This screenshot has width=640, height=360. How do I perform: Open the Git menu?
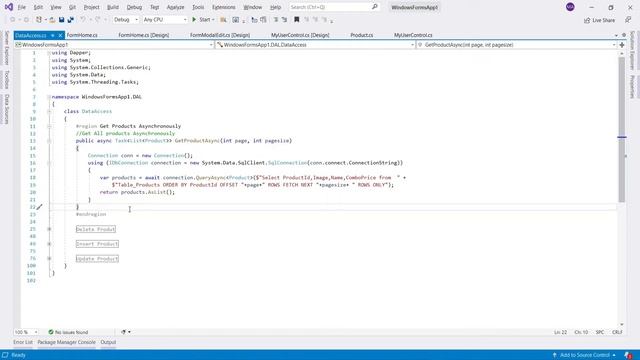click(x=72, y=7)
